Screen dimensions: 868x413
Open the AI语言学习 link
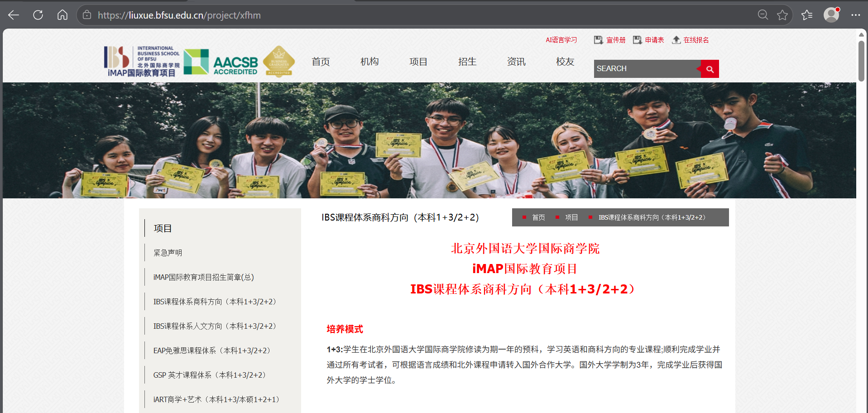click(561, 40)
